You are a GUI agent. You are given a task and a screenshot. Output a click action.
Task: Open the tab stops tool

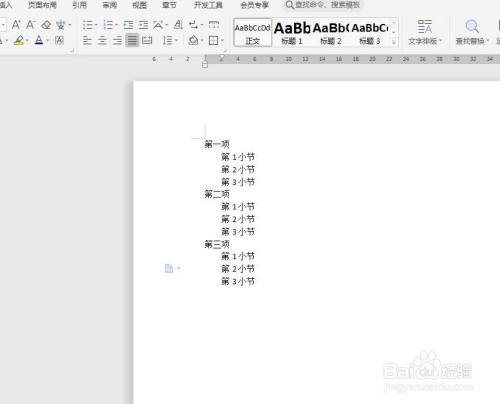(214, 25)
